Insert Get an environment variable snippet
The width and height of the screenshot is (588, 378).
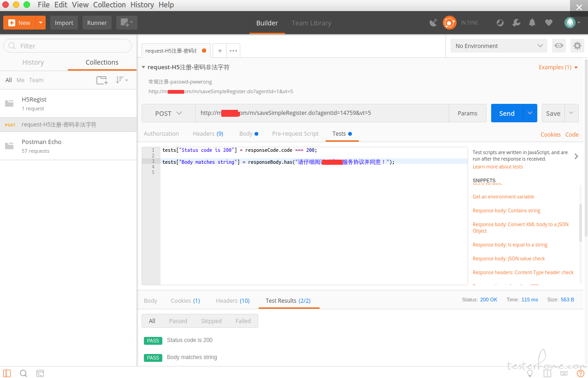[503, 197]
